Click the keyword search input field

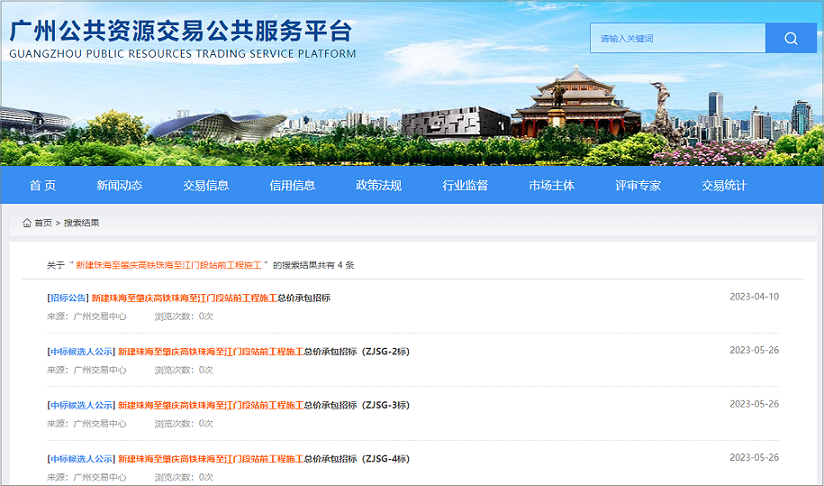point(677,38)
